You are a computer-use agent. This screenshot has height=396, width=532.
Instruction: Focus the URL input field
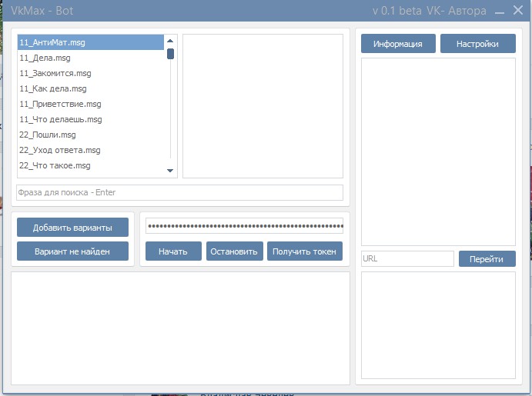[407, 259]
